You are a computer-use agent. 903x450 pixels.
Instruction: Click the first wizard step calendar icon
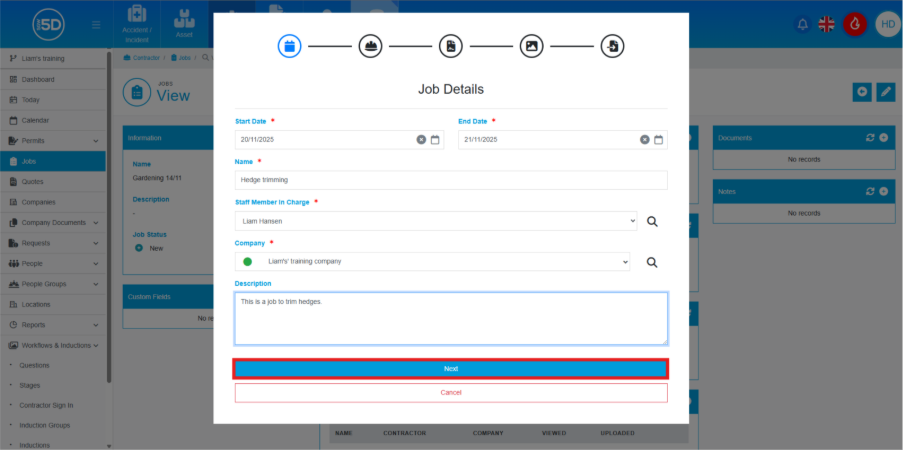289,46
